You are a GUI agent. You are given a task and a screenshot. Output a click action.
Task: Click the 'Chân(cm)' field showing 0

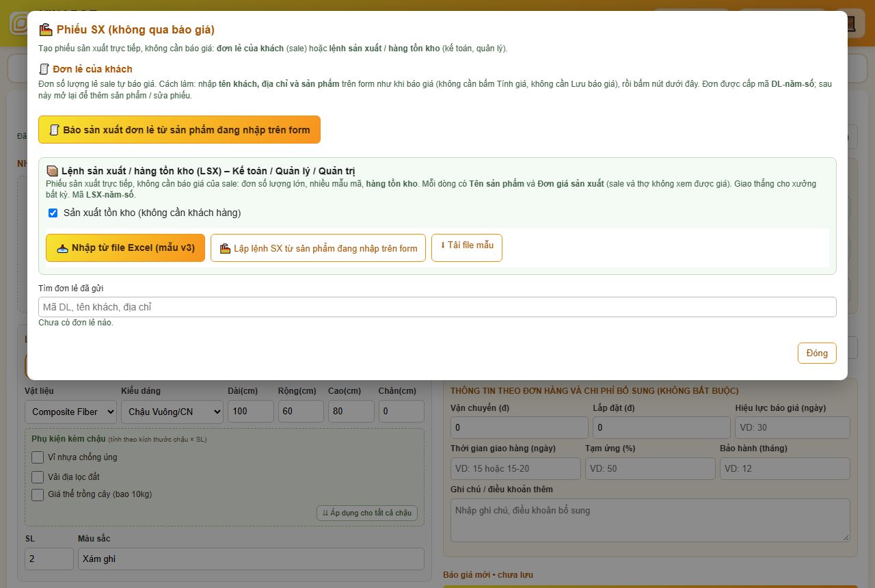click(401, 412)
